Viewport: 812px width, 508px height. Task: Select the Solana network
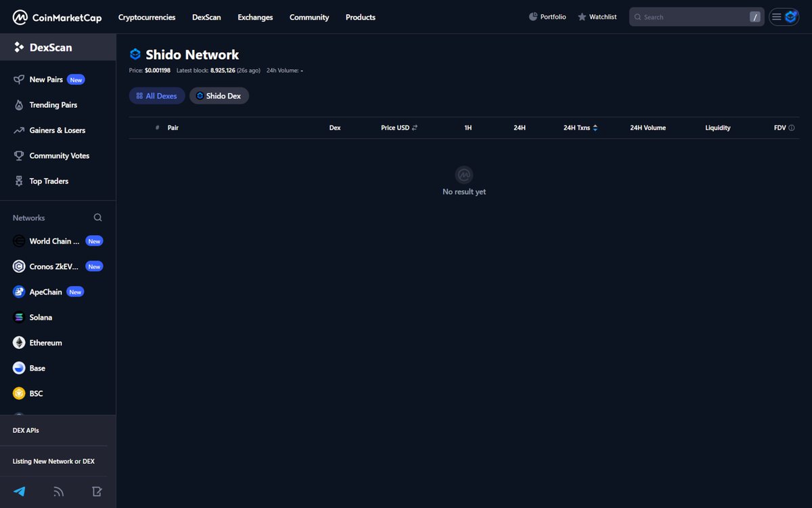tap(41, 317)
